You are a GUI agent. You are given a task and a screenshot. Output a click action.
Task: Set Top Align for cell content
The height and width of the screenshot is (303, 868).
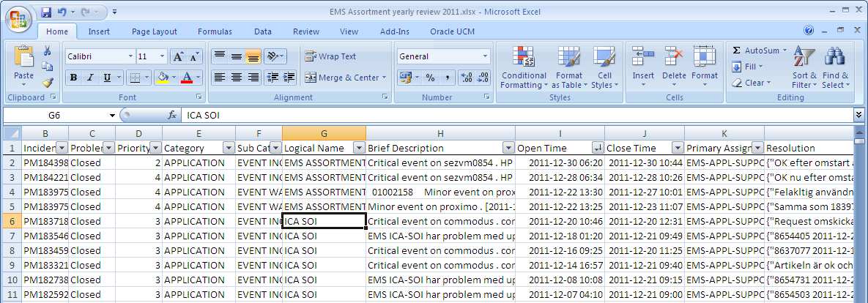(220, 56)
